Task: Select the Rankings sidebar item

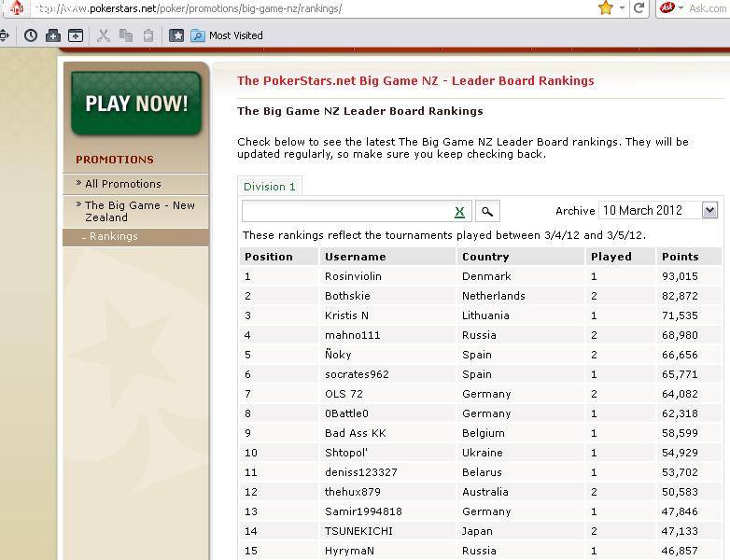Action: point(114,236)
